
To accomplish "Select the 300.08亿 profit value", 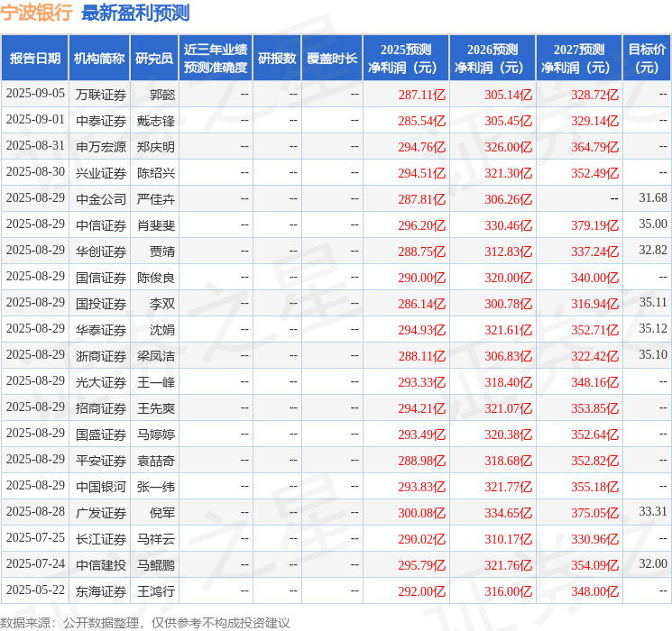I will coord(422,513).
